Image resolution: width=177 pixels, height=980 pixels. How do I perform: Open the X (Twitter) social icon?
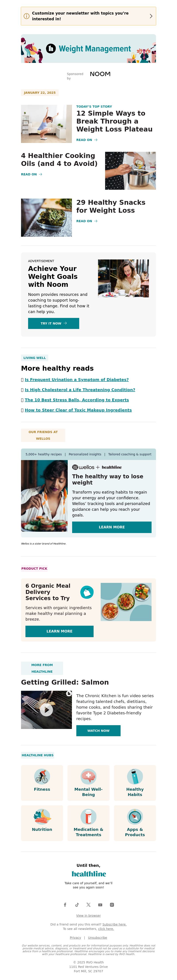[88, 905]
